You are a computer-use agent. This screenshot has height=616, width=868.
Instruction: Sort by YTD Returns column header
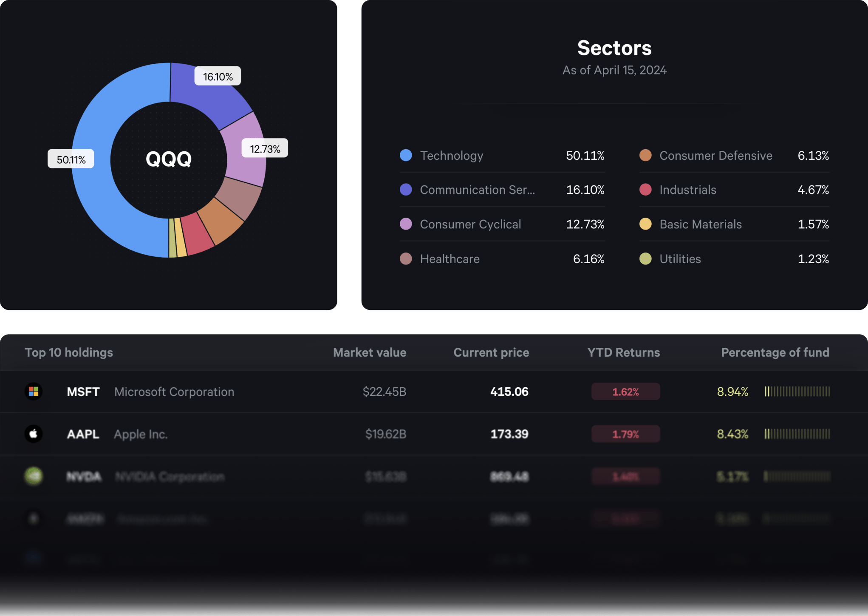(623, 352)
